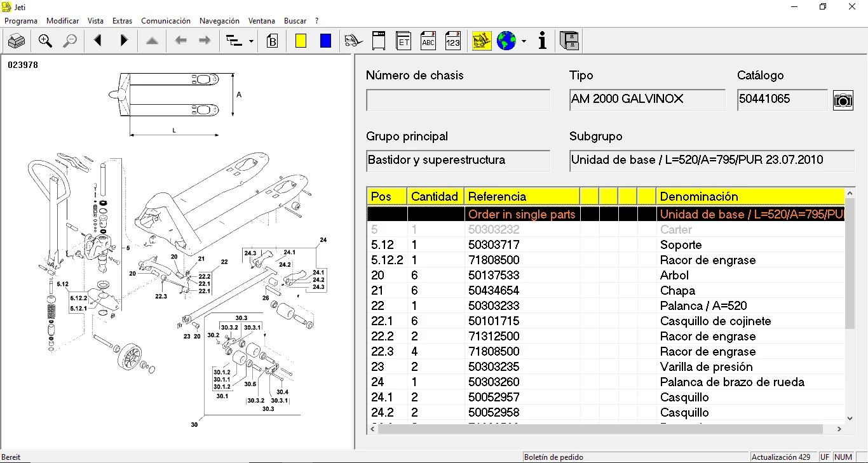Click the ET parts list icon
This screenshot has width=868, height=463.
(x=403, y=41)
